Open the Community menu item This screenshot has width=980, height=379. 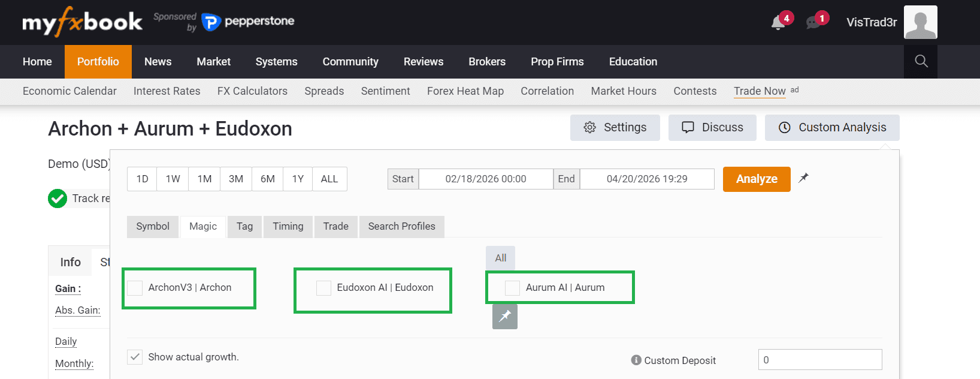350,62
